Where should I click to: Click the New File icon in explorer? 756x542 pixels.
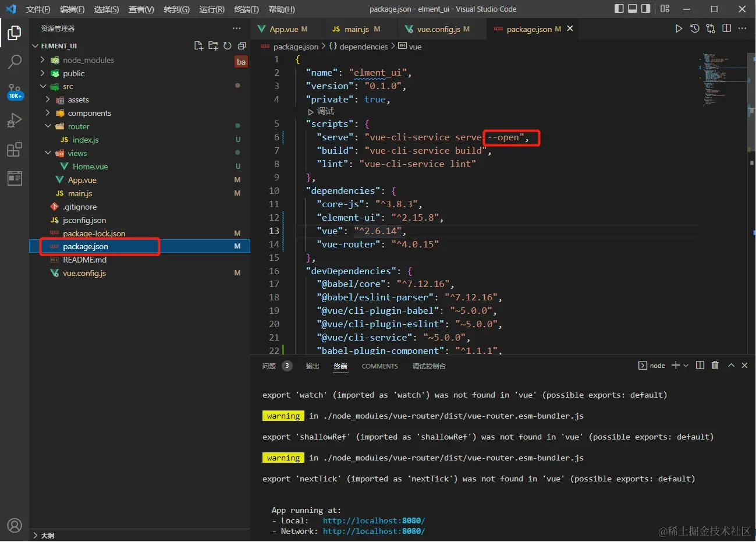198,46
